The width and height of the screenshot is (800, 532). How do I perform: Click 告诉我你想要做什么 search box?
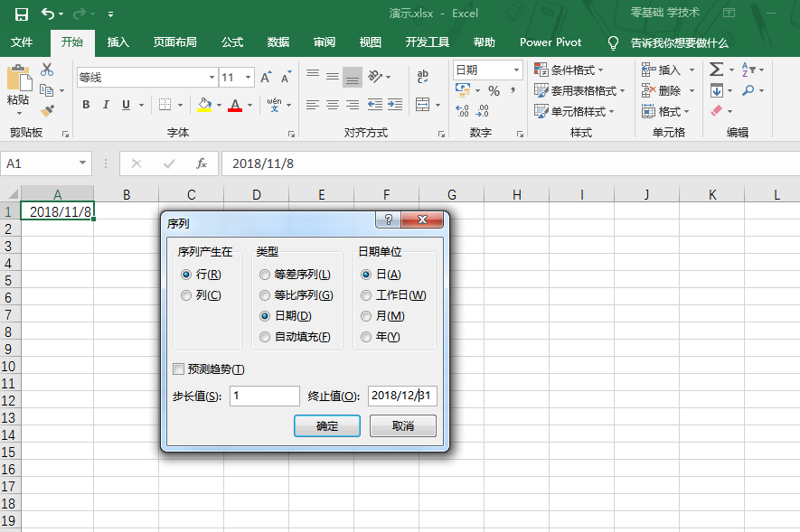pos(679,42)
